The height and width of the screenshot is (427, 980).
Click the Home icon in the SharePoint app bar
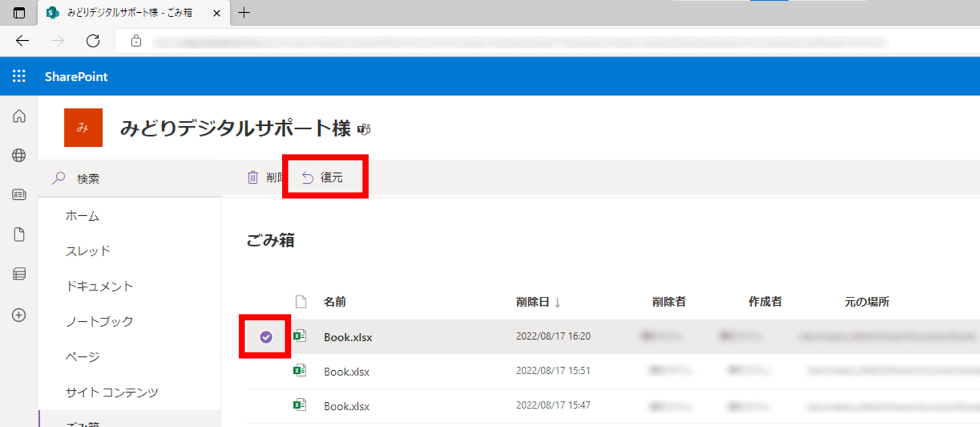pos(19,116)
